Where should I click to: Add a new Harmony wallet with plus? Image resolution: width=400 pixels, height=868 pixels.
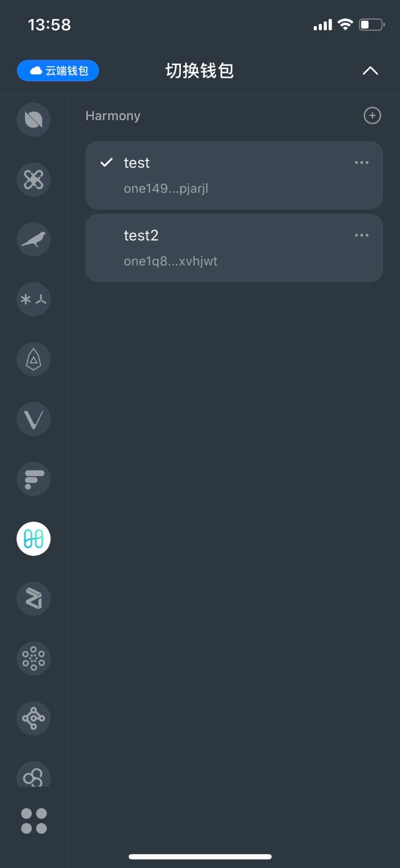coord(372,116)
